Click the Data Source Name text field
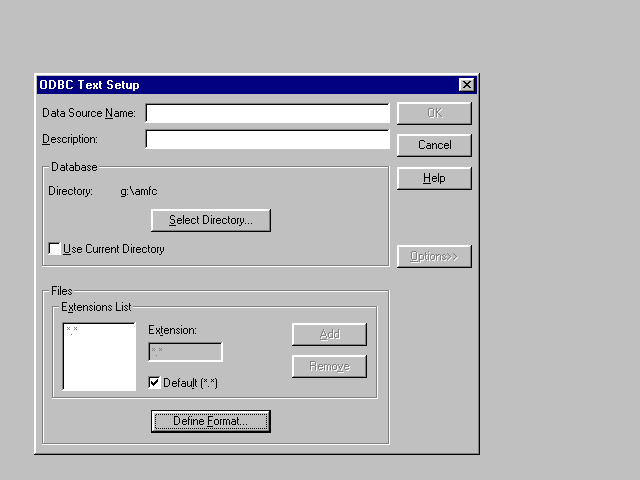 pyautogui.click(x=267, y=113)
